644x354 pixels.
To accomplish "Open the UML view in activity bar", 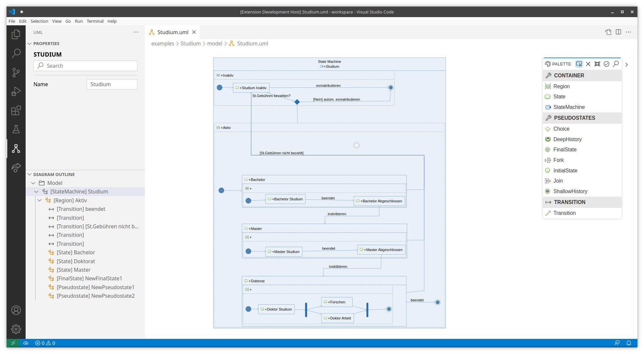I will pos(16,148).
